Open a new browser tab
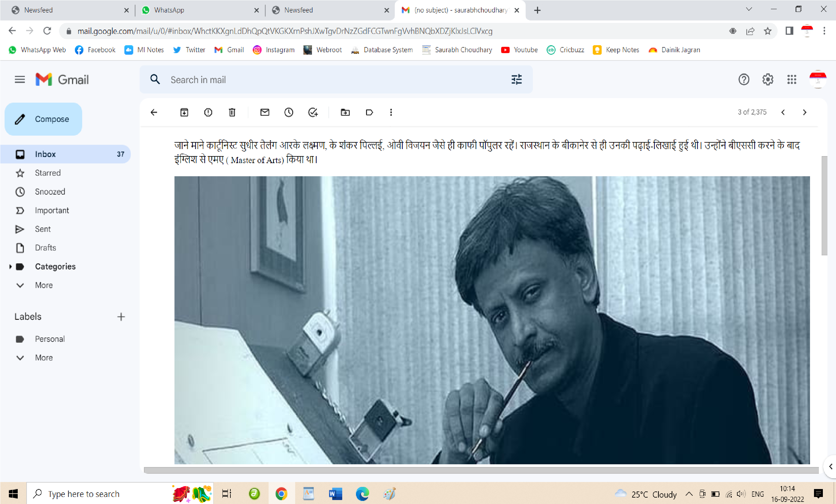This screenshot has height=504, width=836. coord(537,10)
